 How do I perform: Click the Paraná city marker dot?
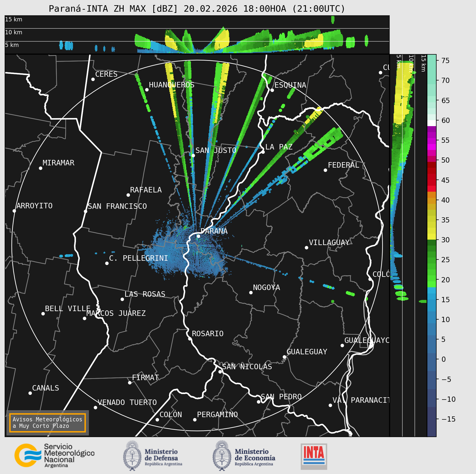(x=198, y=236)
